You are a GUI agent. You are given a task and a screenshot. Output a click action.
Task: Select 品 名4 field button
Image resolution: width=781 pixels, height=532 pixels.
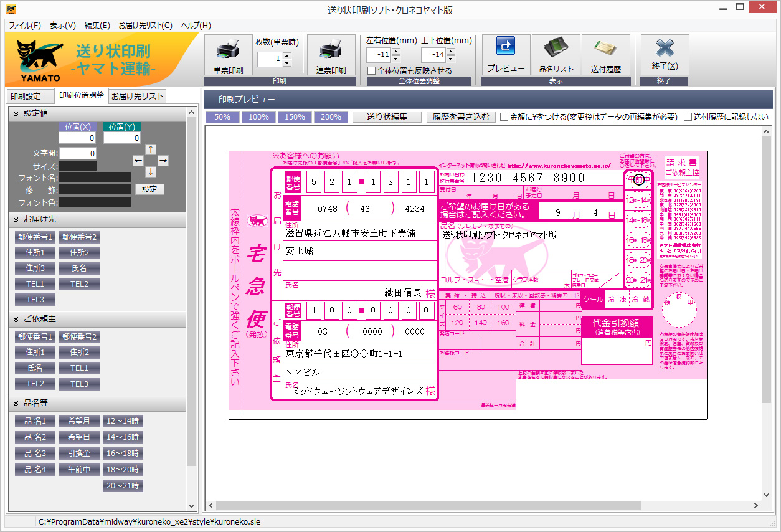[x=35, y=470]
